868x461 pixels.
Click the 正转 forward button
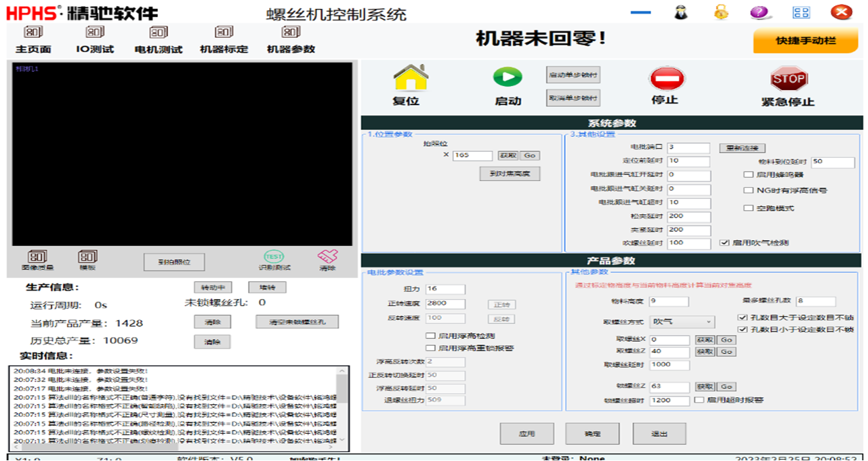[x=501, y=304]
